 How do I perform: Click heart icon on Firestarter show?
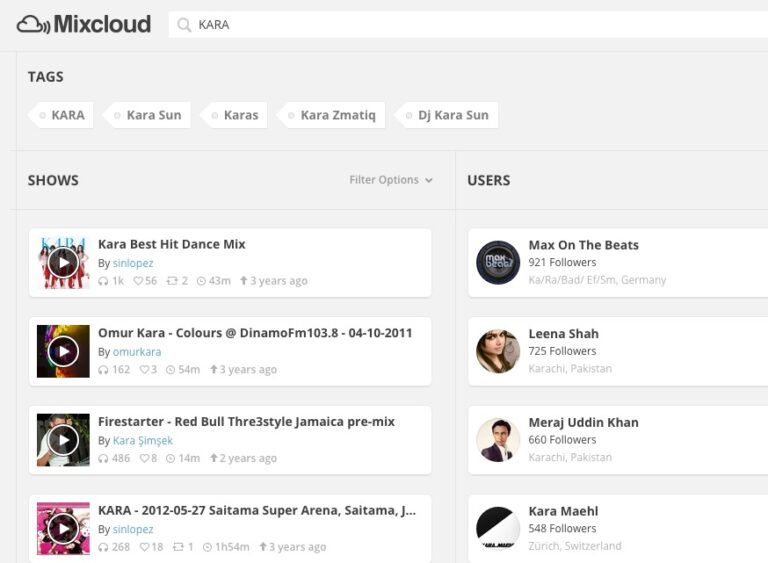[x=144, y=458]
